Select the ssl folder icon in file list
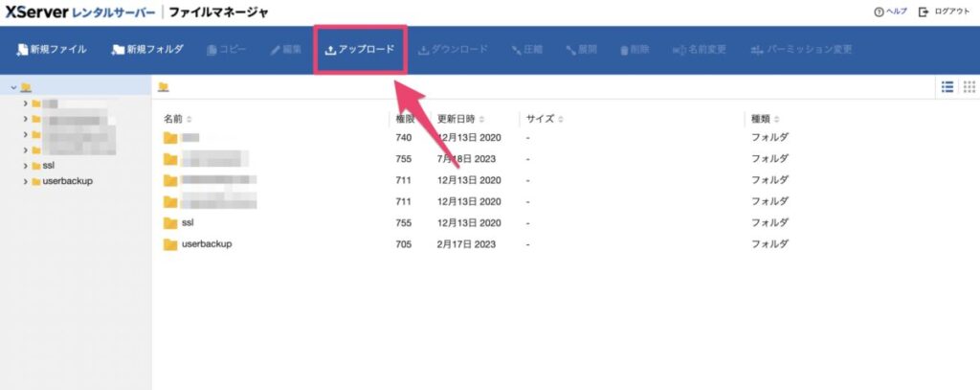Screen dimensions: 980x390 (x=170, y=222)
